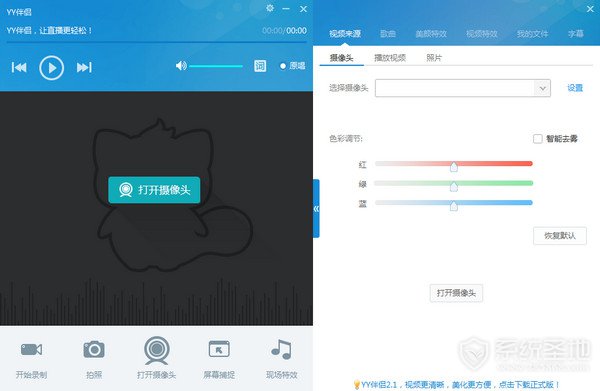
Task: Select the 原唱 original vocal option
Action: 292,66
